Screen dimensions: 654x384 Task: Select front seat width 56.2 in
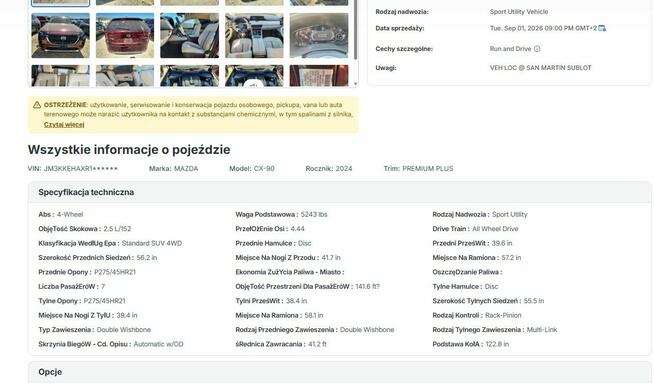tap(147, 258)
